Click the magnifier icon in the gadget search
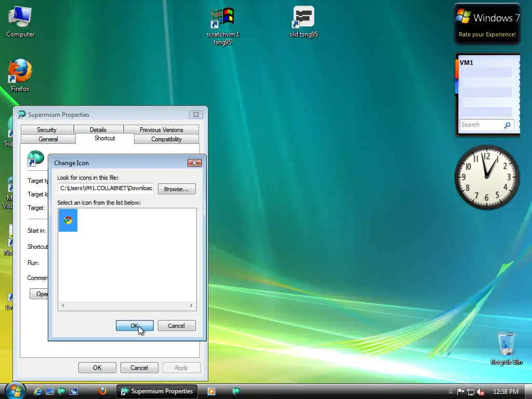532x399 pixels. tap(507, 125)
